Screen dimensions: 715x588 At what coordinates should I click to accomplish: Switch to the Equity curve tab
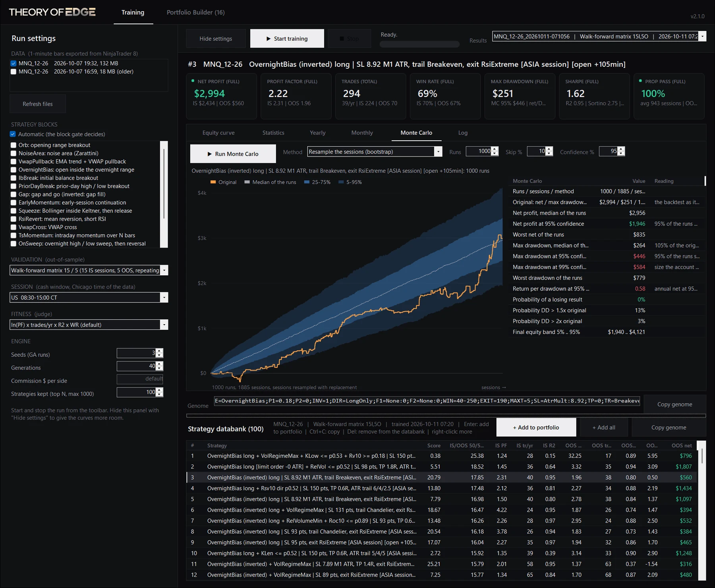pos(218,133)
